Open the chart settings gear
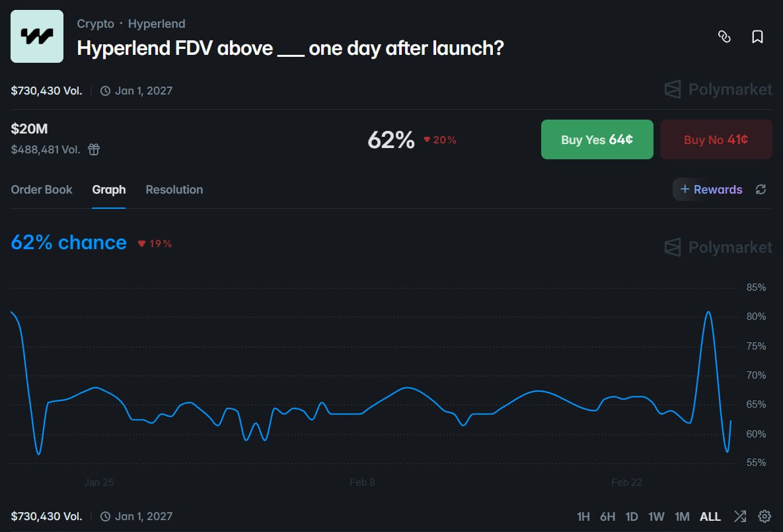Screen dimensions: 783x532 pos(763,516)
